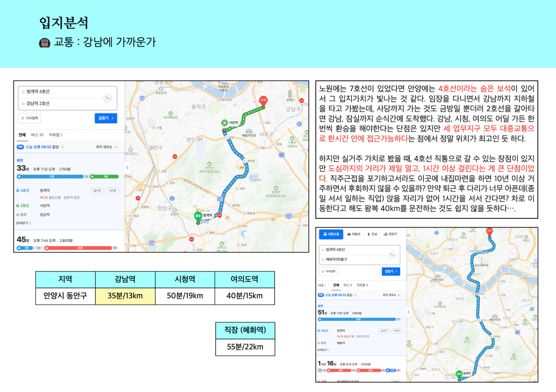Switch to the 지하철 4 tab
The image size is (556, 392).
click(362, 285)
